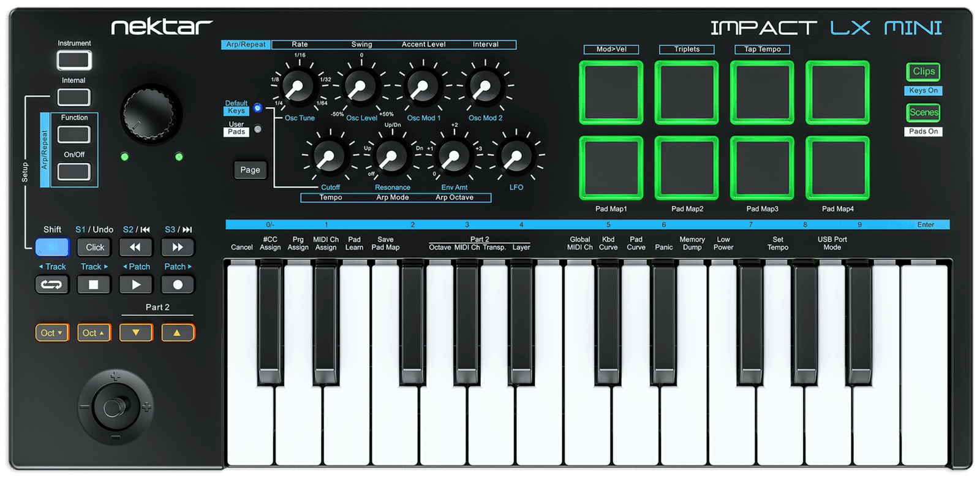Adjust the Resonance arp mode knob
This screenshot has width=980, height=480.
click(x=391, y=156)
